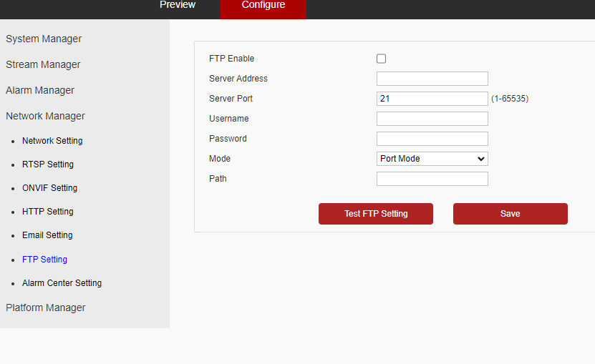Open the Email Setting page
The image size is (595, 364).
[x=47, y=235]
